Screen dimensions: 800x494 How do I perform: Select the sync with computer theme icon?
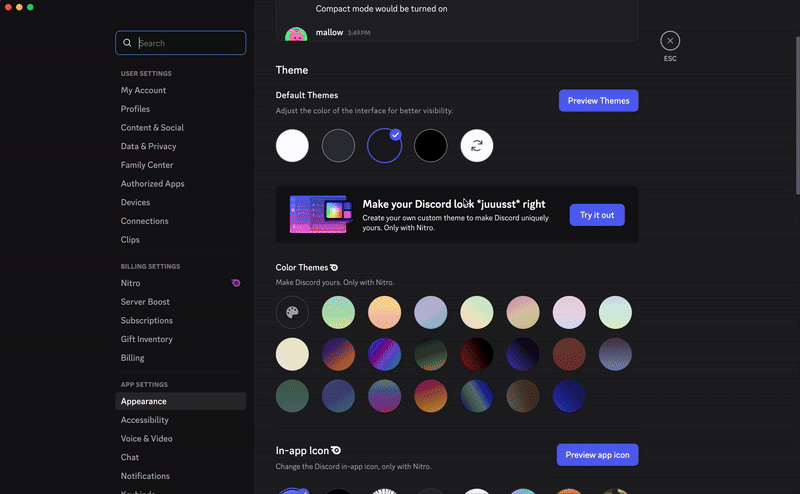(x=477, y=146)
